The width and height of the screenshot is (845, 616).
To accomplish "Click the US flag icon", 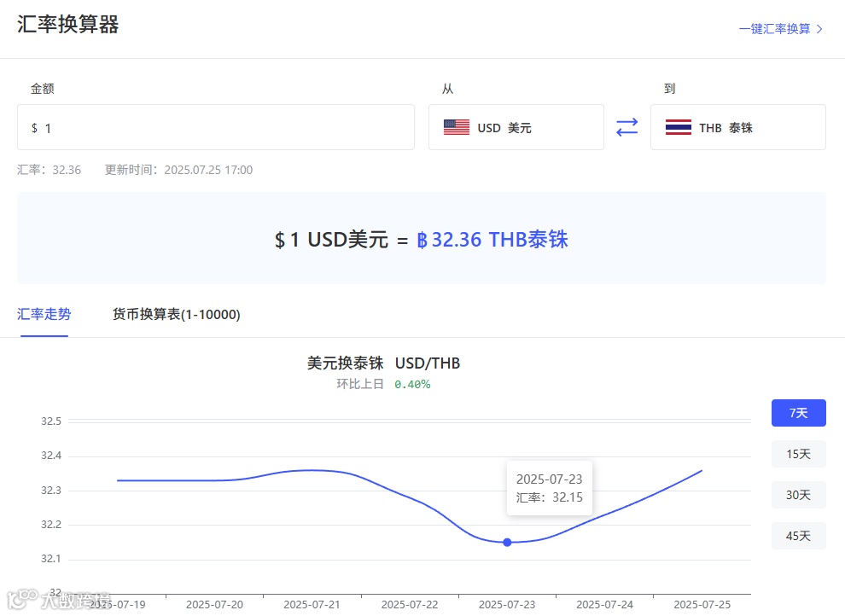I will (x=457, y=128).
